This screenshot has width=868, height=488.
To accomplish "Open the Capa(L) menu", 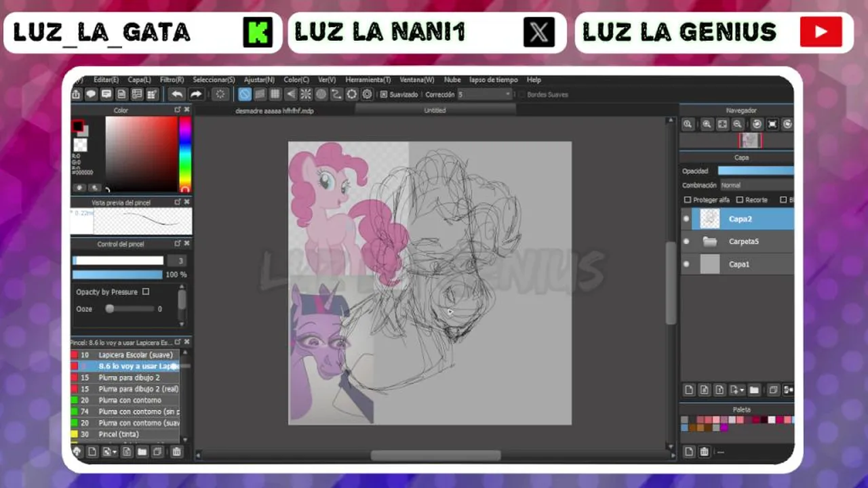I will [140, 80].
